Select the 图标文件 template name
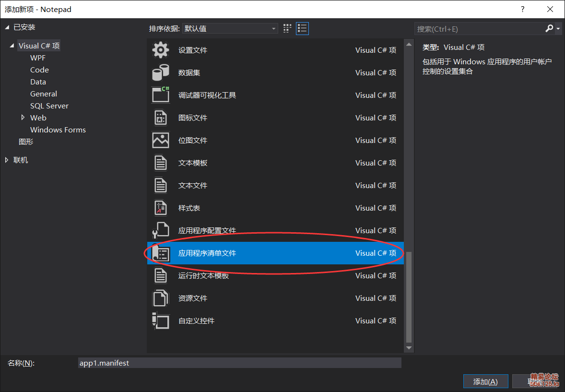 [193, 118]
